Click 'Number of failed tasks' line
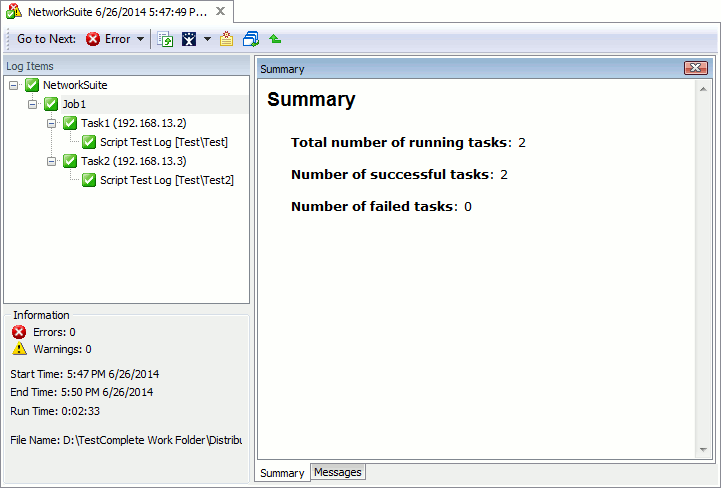This screenshot has width=721, height=488. pos(381,207)
